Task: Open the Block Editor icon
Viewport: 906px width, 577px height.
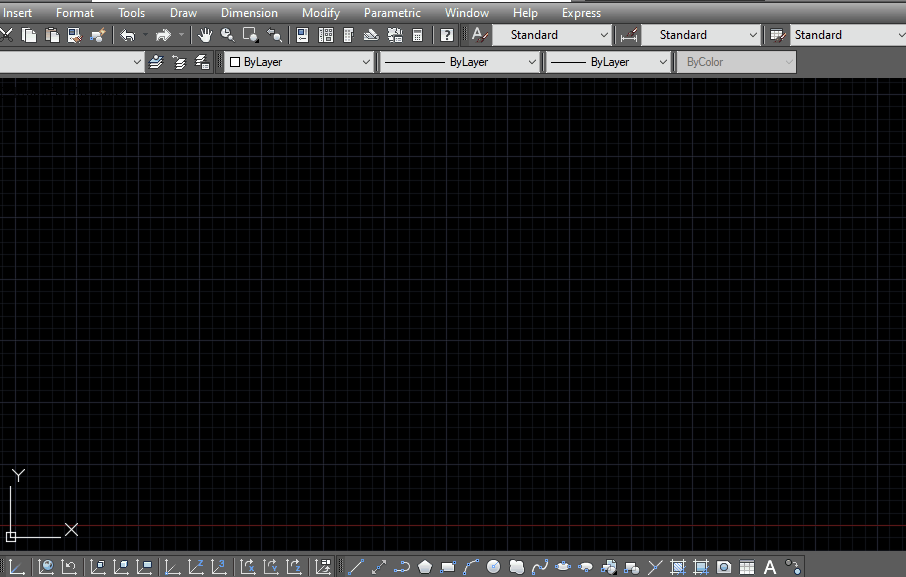Action: (x=98, y=35)
